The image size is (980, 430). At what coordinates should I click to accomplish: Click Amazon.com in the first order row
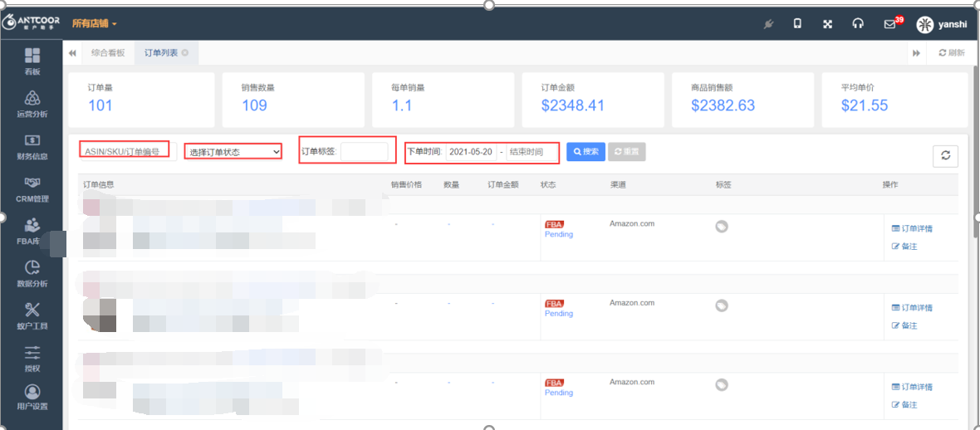tap(632, 224)
